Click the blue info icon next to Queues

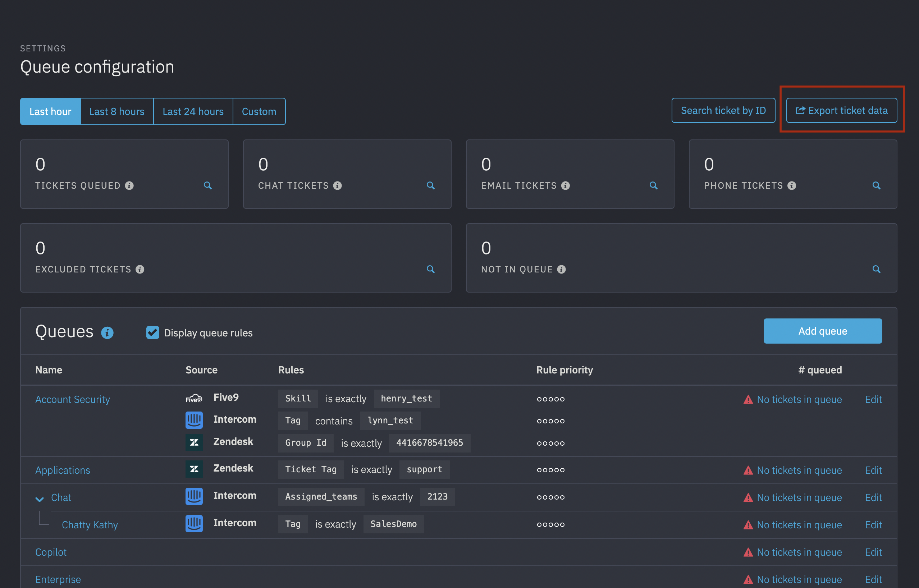tap(108, 333)
